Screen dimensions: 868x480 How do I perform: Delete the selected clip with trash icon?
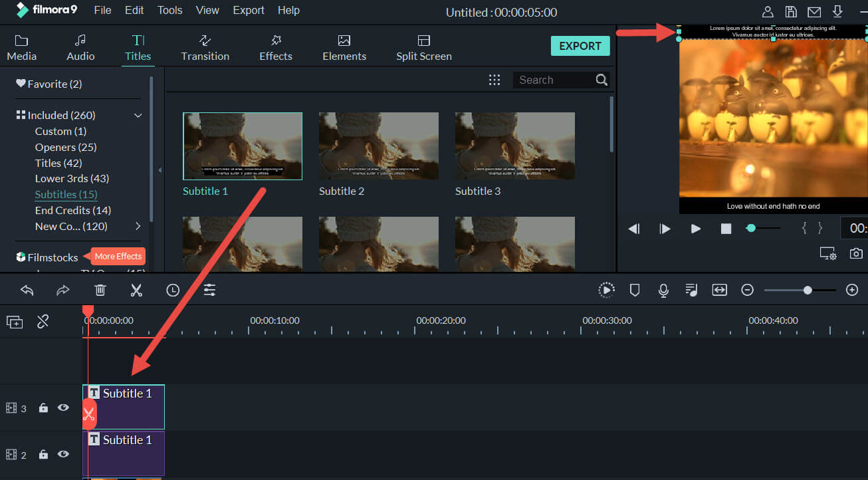(100, 290)
